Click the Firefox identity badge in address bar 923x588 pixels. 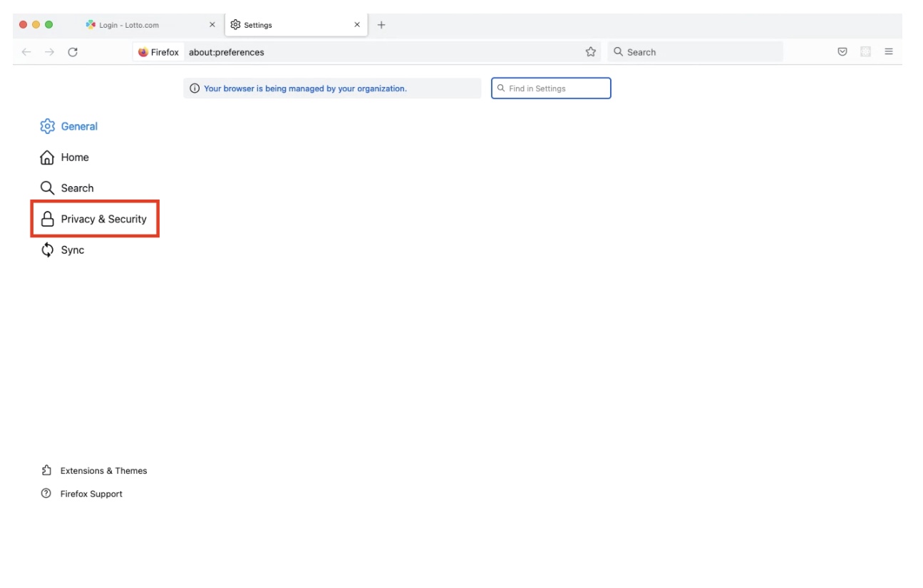click(x=158, y=52)
